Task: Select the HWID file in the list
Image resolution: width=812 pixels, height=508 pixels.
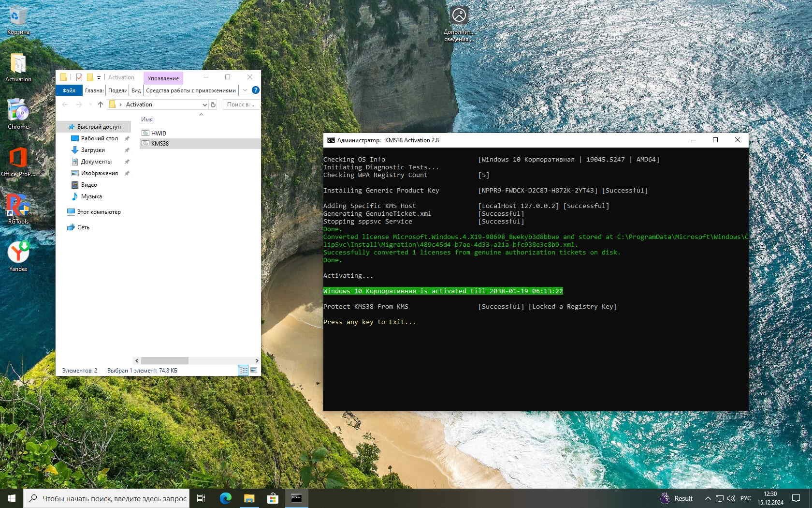Action: click(x=159, y=133)
